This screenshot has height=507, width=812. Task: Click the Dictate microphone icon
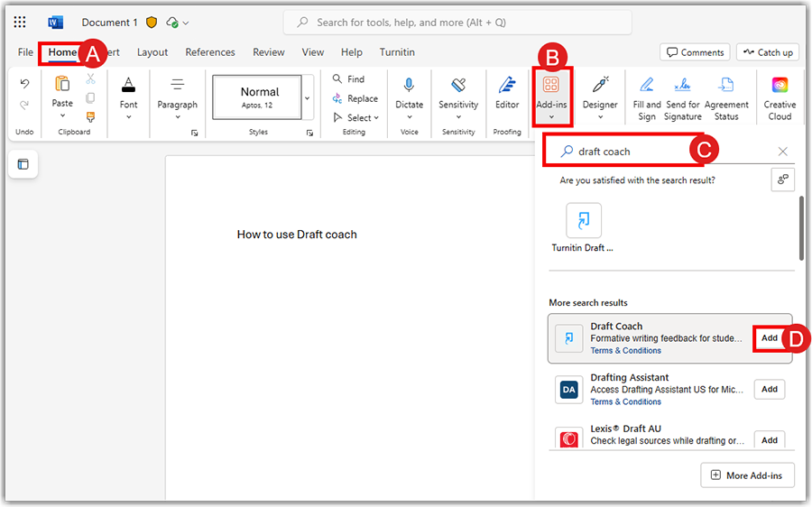tap(409, 86)
